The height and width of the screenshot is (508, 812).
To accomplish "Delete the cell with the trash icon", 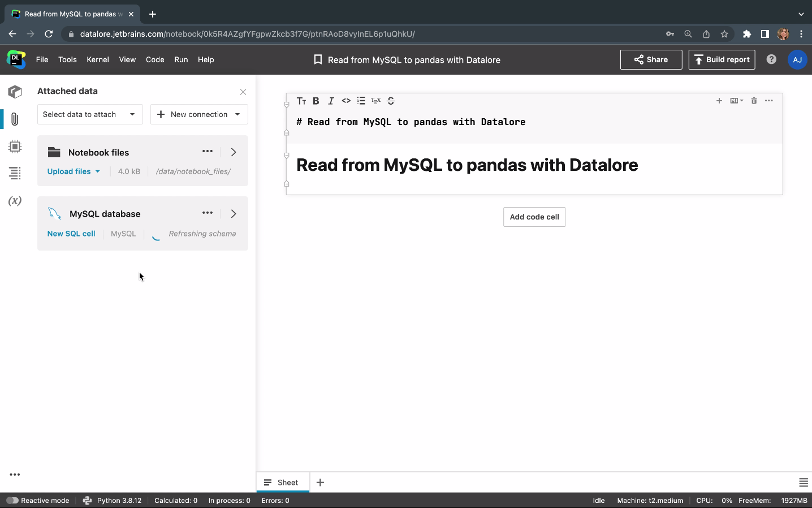I will 754,101.
